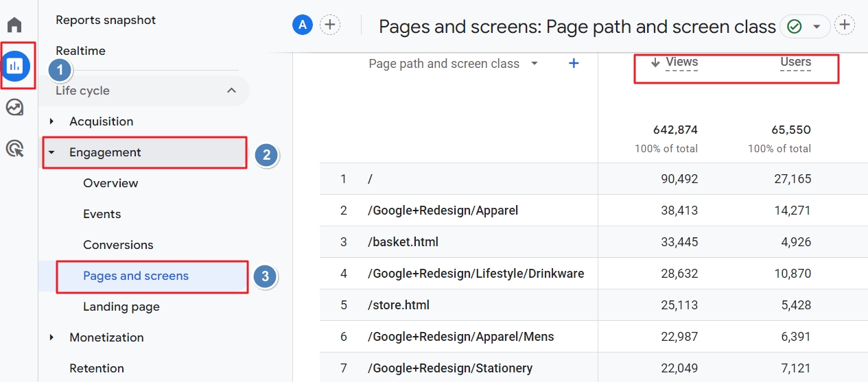Image resolution: width=868 pixels, height=382 pixels.
Task: Click the plus icon to add dimension
Action: click(x=574, y=63)
